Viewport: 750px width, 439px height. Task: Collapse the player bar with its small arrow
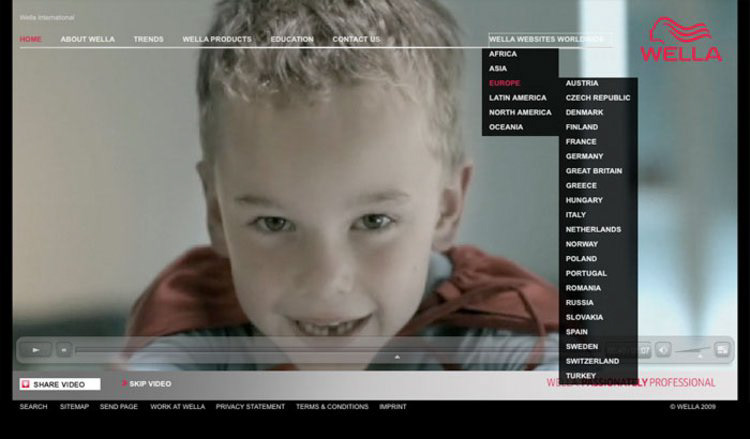click(397, 357)
